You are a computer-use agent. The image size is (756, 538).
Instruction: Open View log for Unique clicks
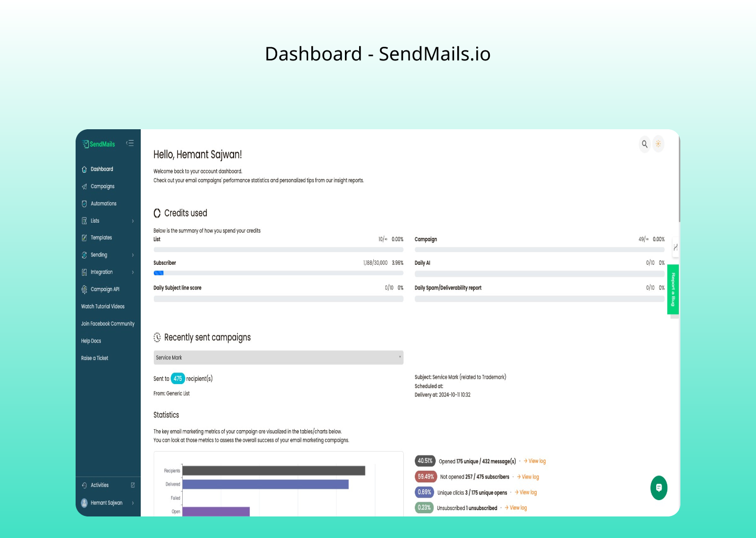click(526, 493)
